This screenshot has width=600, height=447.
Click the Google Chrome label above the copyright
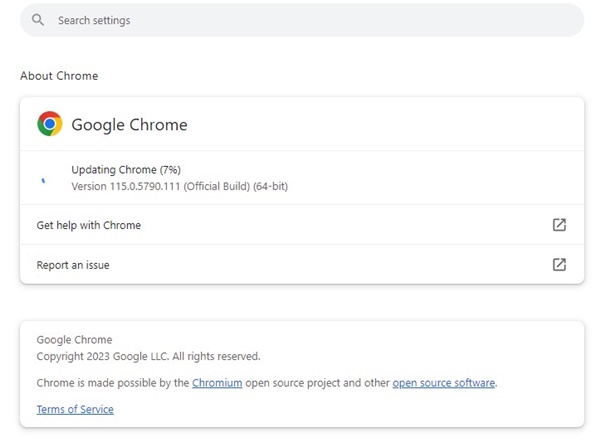tap(74, 340)
